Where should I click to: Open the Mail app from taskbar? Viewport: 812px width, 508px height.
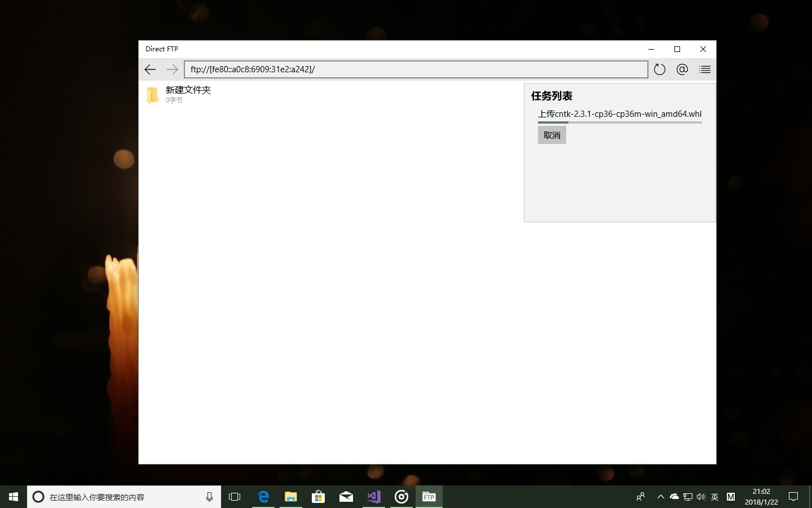(346, 497)
